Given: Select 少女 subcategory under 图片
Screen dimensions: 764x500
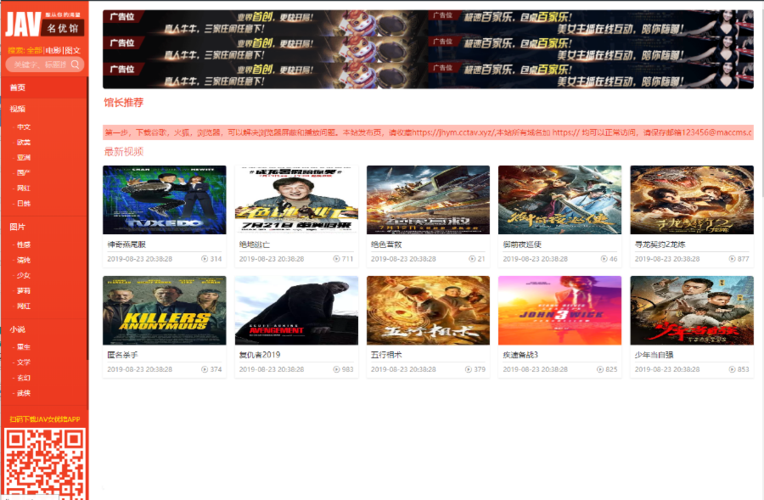Looking at the screenshot, I should click(x=23, y=275).
